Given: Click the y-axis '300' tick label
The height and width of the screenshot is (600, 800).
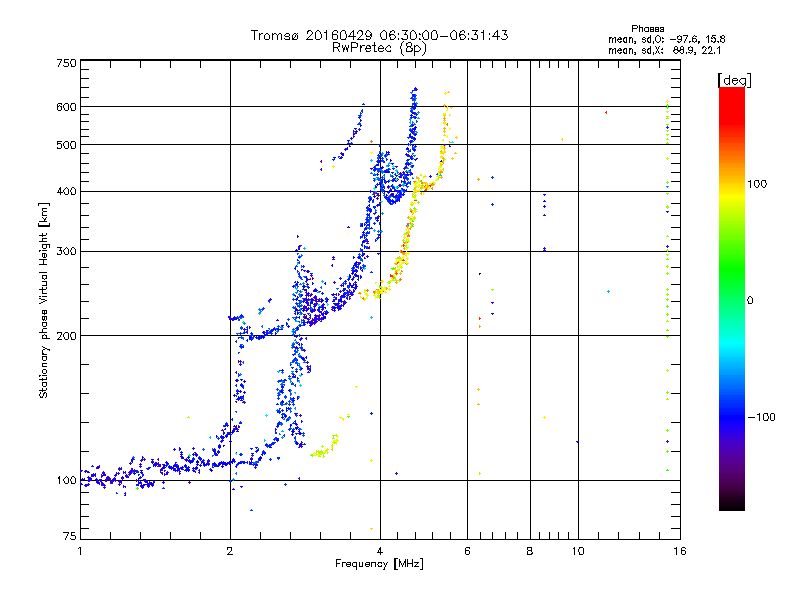Looking at the screenshot, I should pos(66,252).
